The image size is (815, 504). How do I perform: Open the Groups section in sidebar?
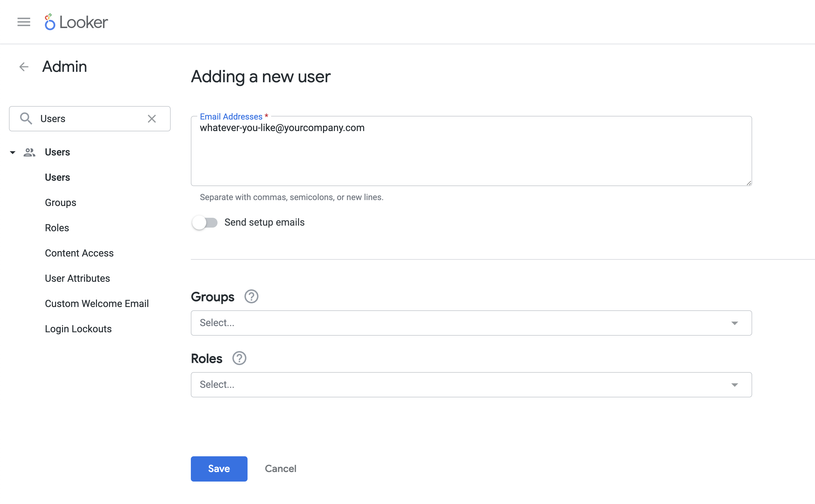pyautogui.click(x=61, y=203)
